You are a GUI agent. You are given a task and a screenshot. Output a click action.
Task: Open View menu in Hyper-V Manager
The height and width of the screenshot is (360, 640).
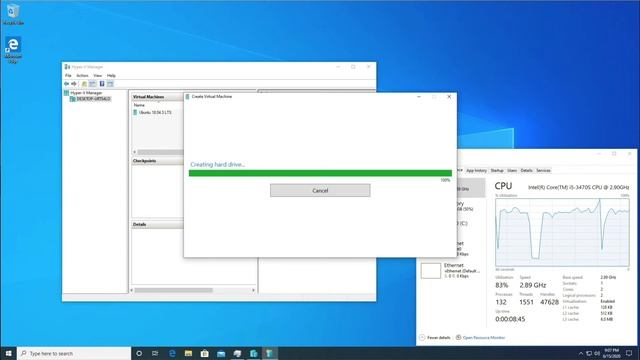[98, 76]
